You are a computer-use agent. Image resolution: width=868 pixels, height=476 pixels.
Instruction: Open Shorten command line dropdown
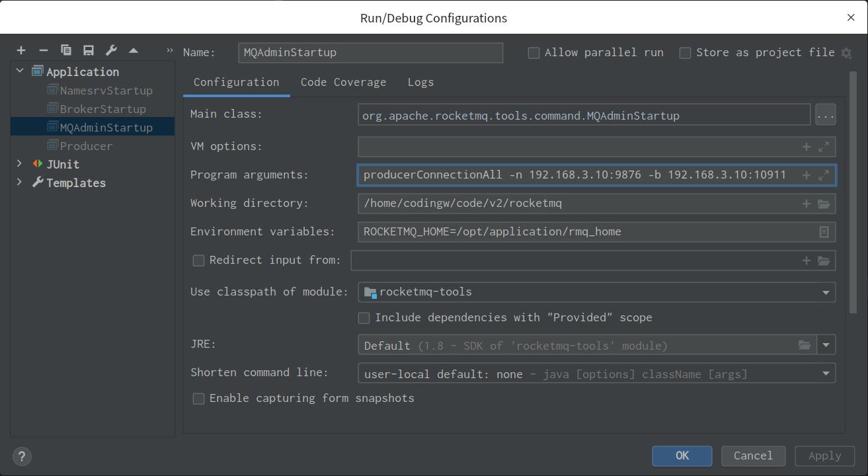pyautogui.click(x=826, y=374)
